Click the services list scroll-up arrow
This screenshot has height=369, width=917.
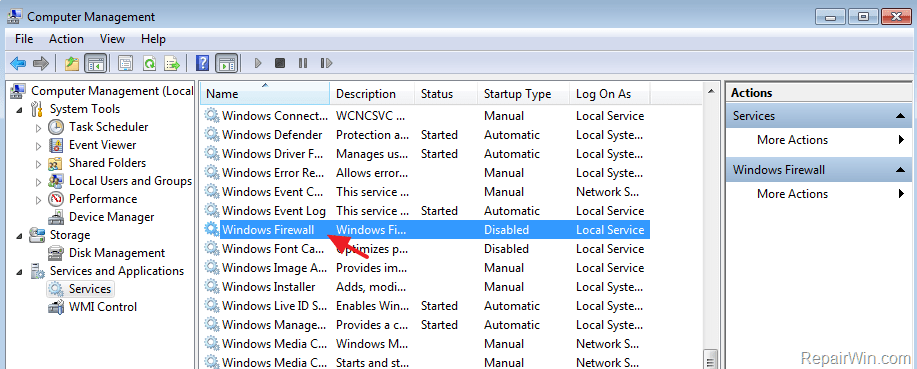[711, 91]
